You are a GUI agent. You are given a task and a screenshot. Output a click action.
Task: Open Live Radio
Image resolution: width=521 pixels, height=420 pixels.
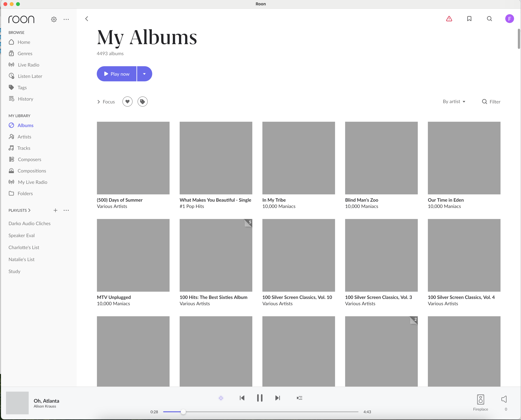(x=24, y=65)
